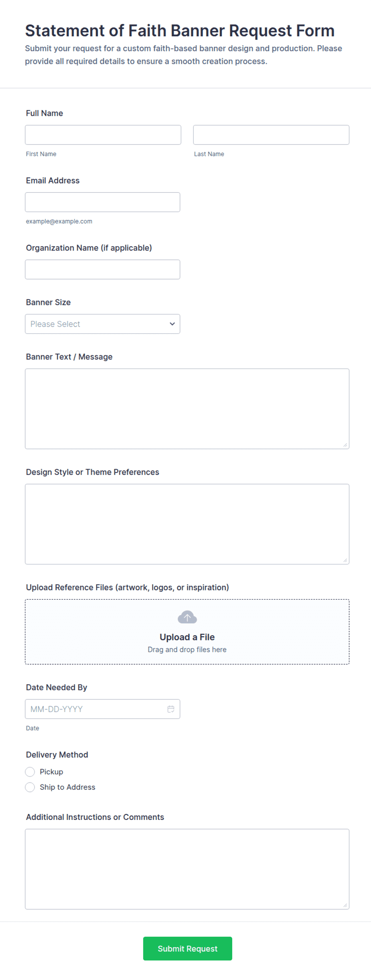Click the cloud upload icon
This screenshot has height=980, width=371.
pyautogui.click(x=187, y=617)
